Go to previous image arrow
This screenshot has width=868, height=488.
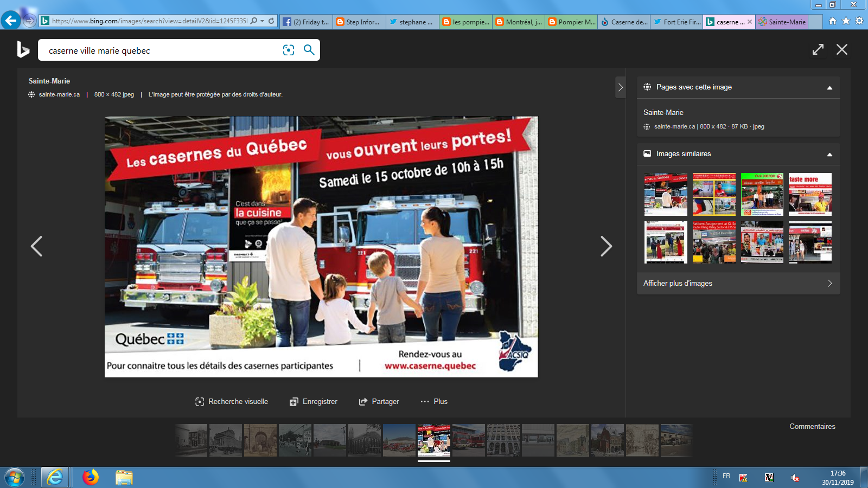(x=36, y=246)
